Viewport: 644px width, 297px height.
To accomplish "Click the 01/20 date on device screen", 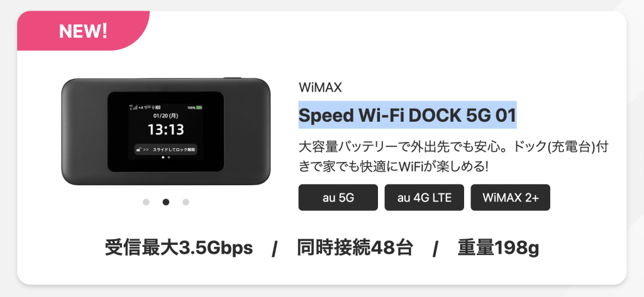I will point(166,116).
